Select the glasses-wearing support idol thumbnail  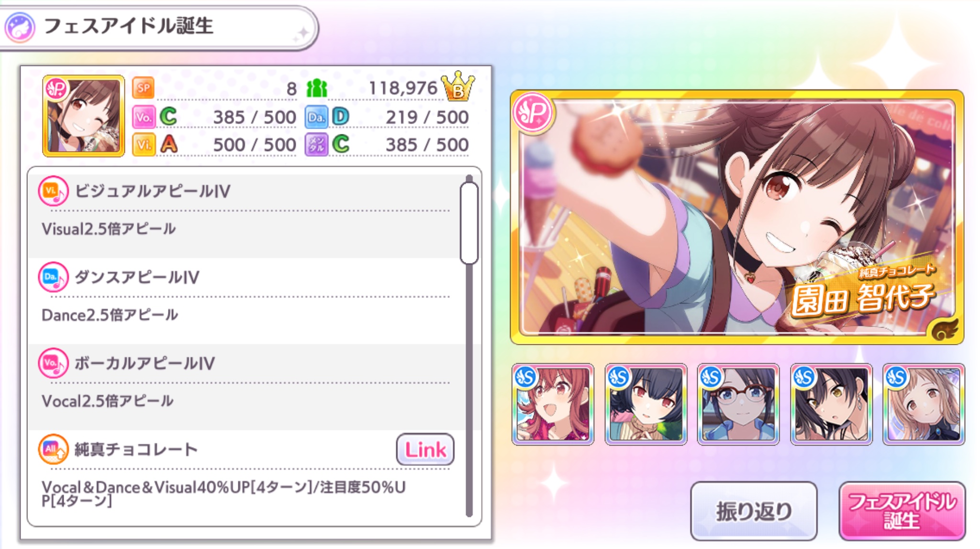click(x=738, y=404)
